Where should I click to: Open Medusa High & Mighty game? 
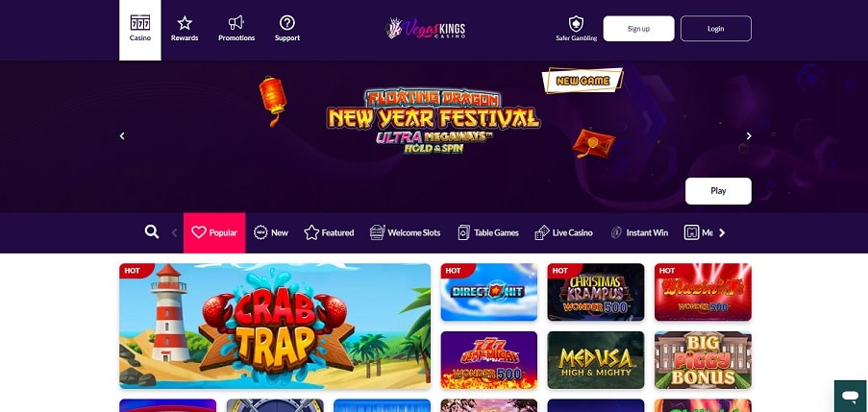pos(596,360)
